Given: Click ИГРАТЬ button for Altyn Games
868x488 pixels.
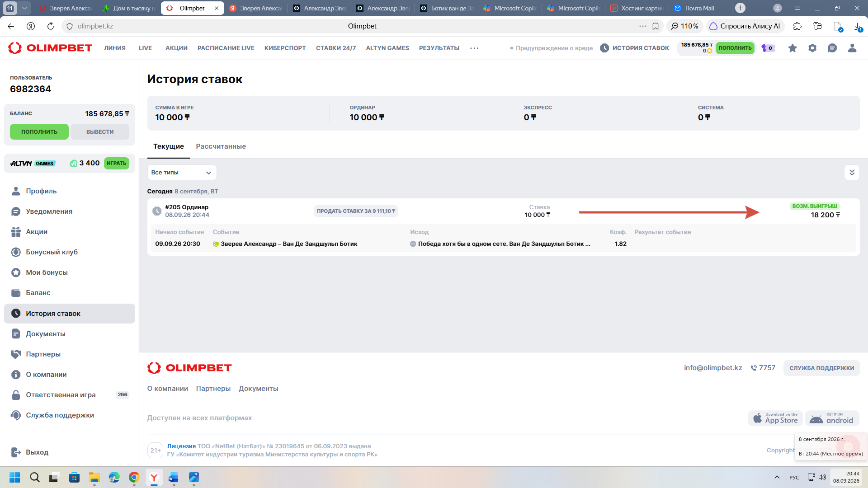Looking at the screenshot, I should coord(117,163).
